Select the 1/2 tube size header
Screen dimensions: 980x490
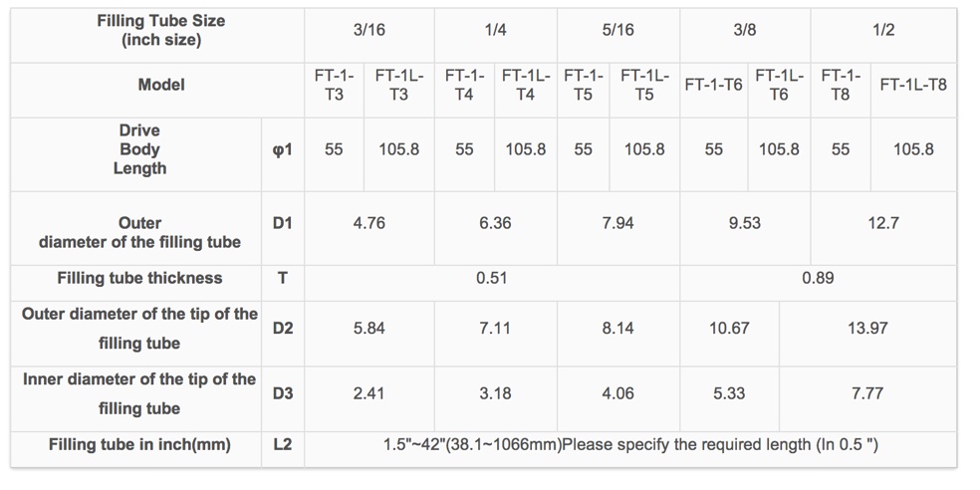coord(883,30)
